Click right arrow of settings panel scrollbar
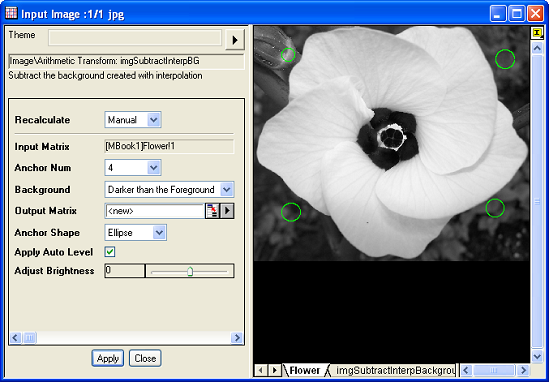This screenshot has width=549, height=382. tap(237, 338)
